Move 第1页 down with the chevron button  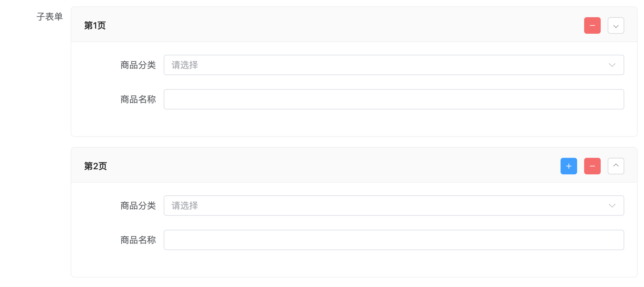616,25
